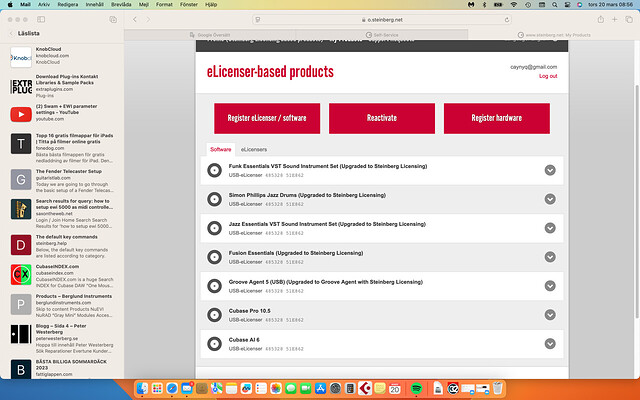Launch Safari from the Dock
Screen dimensions: 640x400
point(172,388)
